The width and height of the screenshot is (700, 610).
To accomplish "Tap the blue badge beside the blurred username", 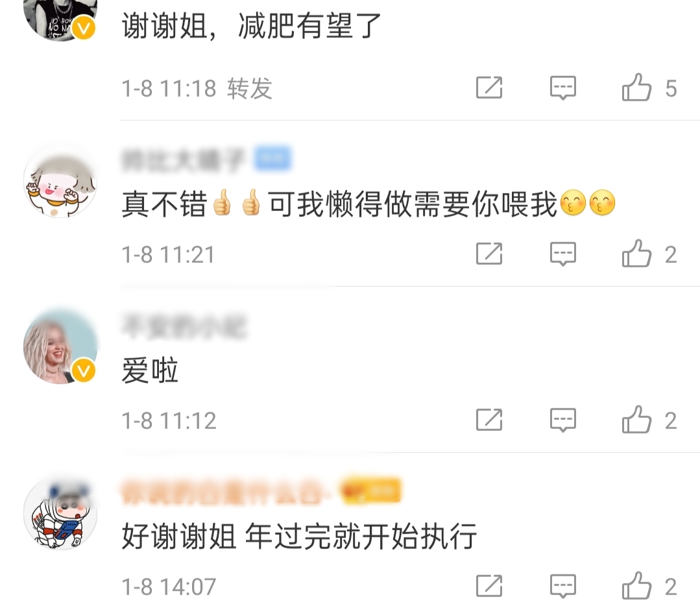I will coord(272,158).
